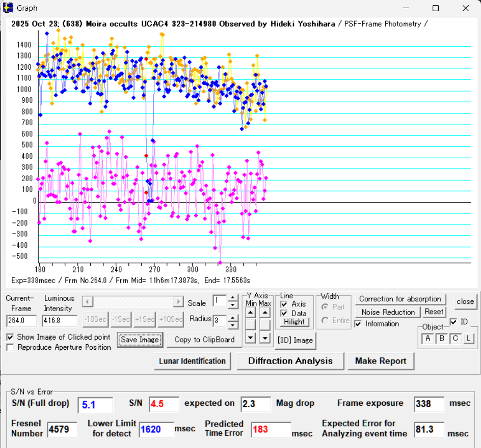The height and width of the screenshot is (448, 481).
Task: Click the frame scrollbar right arrow
Action: (178, 302)
